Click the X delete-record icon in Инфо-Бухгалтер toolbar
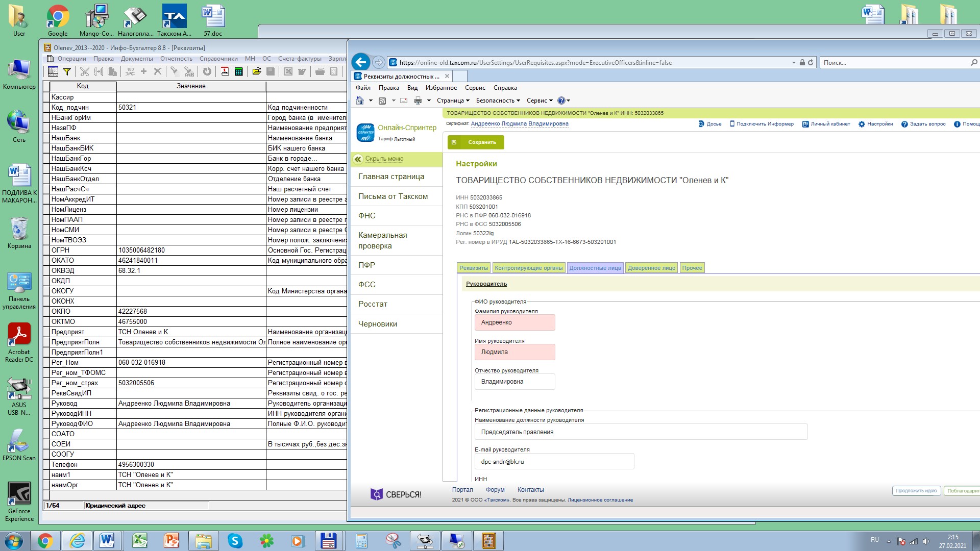The image size is (980, 551). tap(158, 71)
